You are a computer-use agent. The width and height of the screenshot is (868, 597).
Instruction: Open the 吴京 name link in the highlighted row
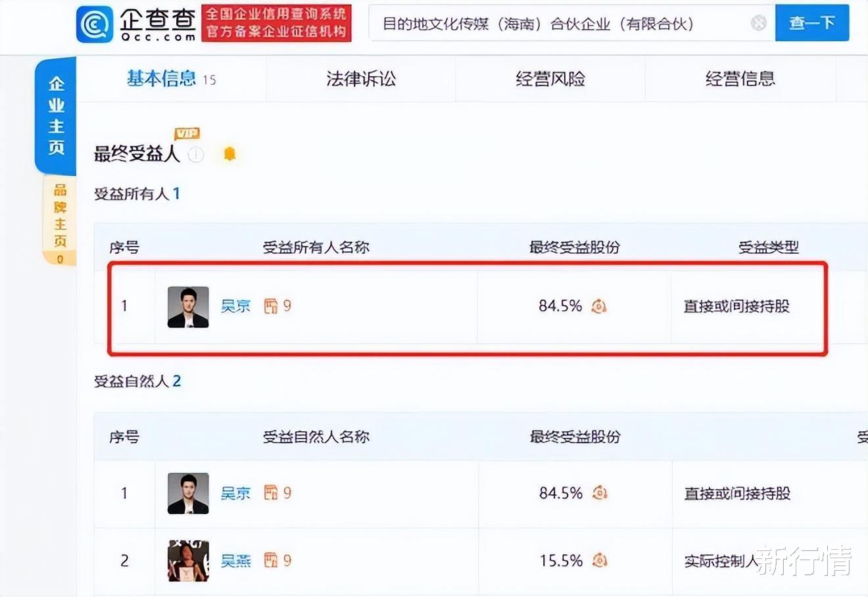[235, 306]
